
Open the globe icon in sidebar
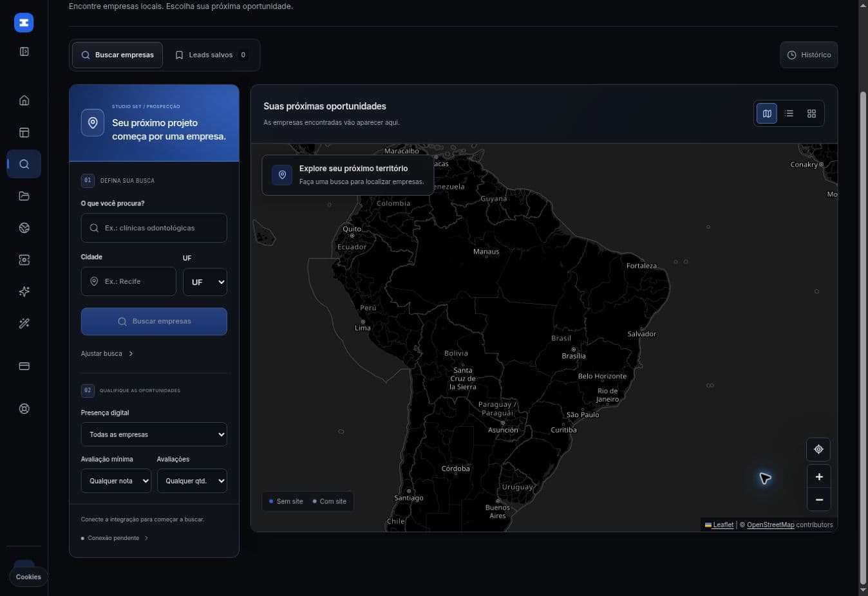[24, 228]
